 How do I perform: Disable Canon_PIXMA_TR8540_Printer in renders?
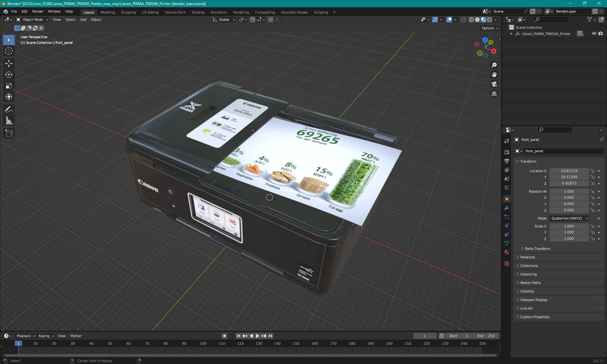click(x=601, y=33)
